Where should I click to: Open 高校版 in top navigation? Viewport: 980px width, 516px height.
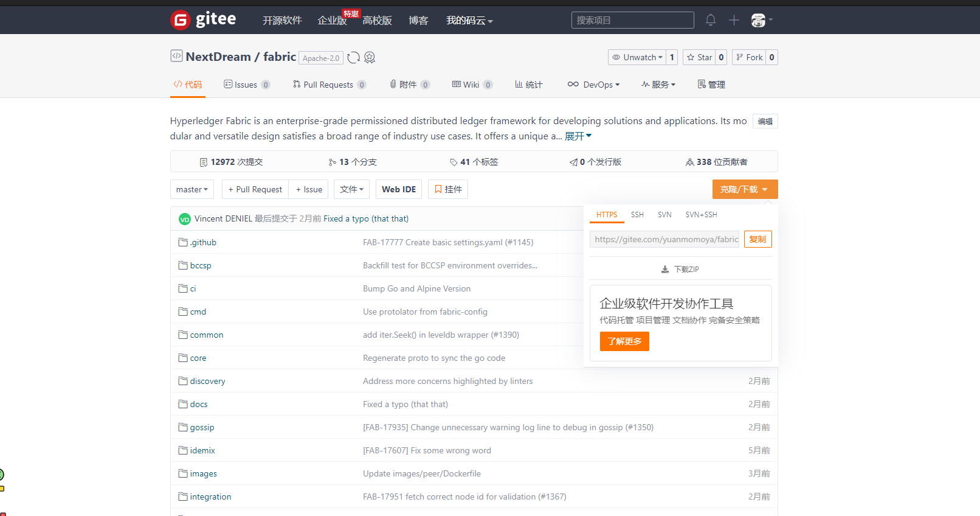(377, 20)
